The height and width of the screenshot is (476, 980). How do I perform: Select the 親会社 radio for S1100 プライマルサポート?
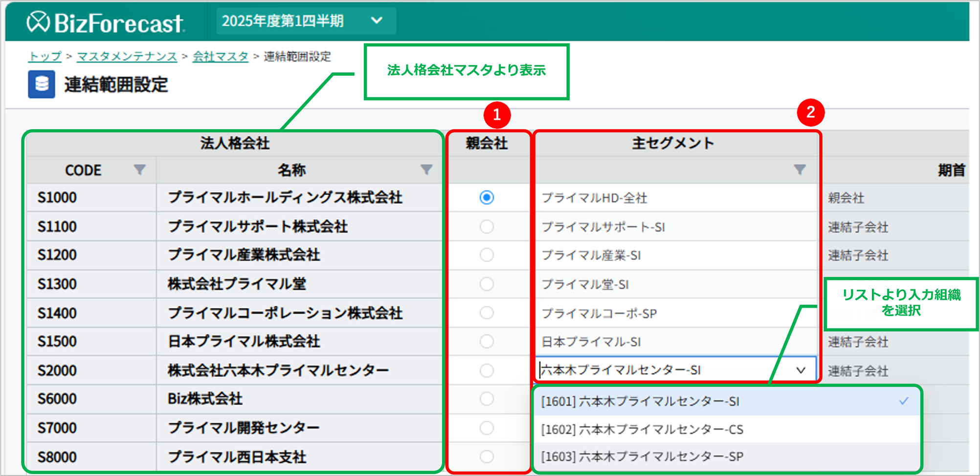click(486, 226)
